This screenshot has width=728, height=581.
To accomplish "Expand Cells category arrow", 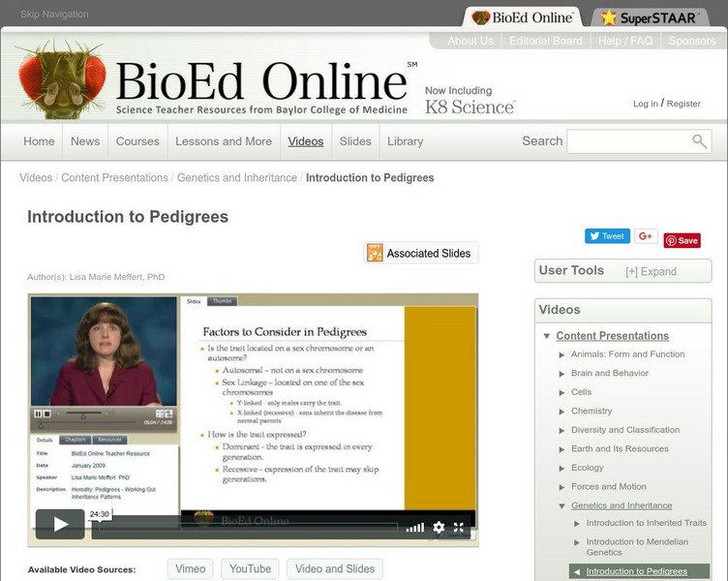I will (561, 392).
